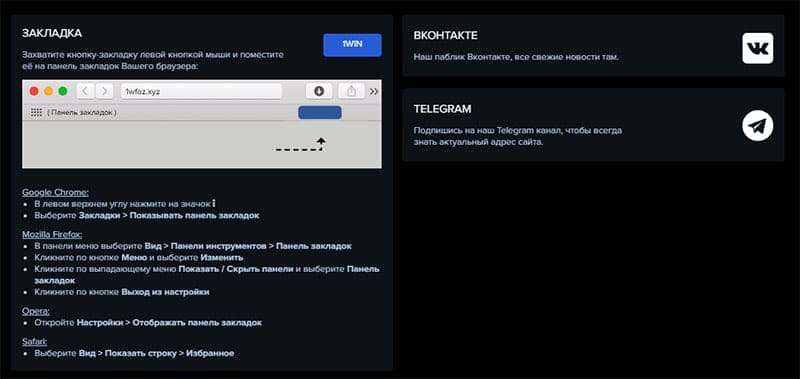Click the '( Панель закладок )' label
The image size is (800, 379).
tap(82, 112)
